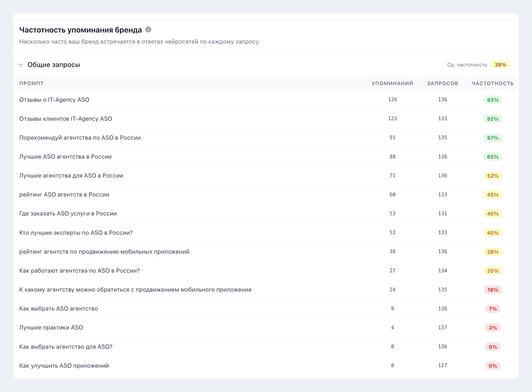Select the row Отзывы о IT-Agency ASO
532x392 pixels.
pos(266,100)
